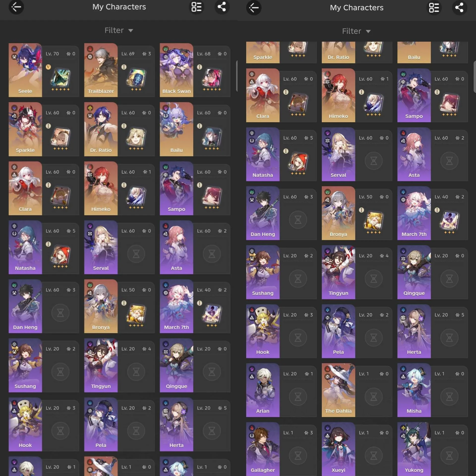Open Clara portrait in right panel

[263, 95]
